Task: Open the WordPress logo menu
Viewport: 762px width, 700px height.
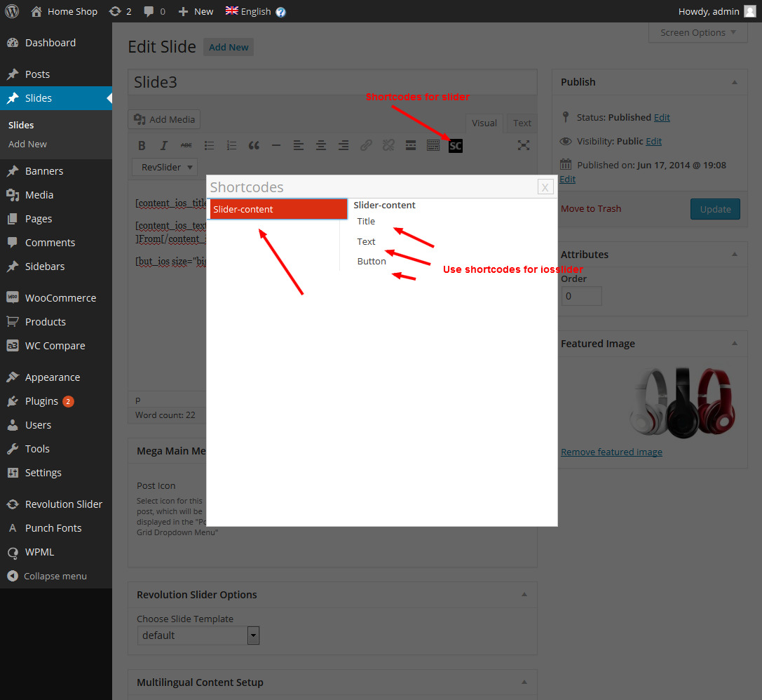Action: [12, 11]
